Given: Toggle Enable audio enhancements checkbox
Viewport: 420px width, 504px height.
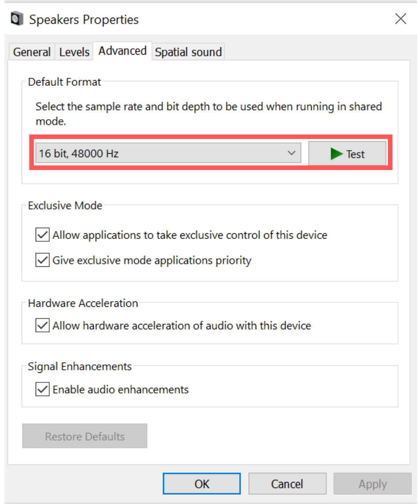Looking at the screenshot, I should point(42,390).
